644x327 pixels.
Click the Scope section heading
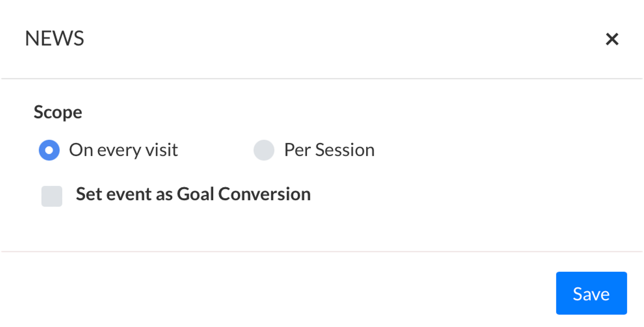click(x=58, y=112)
